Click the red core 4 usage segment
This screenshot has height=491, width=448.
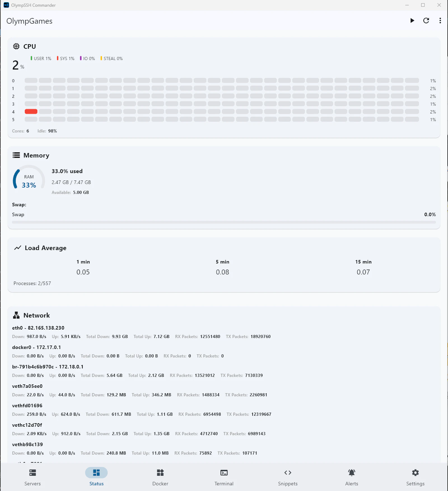[x=31, y=111]
